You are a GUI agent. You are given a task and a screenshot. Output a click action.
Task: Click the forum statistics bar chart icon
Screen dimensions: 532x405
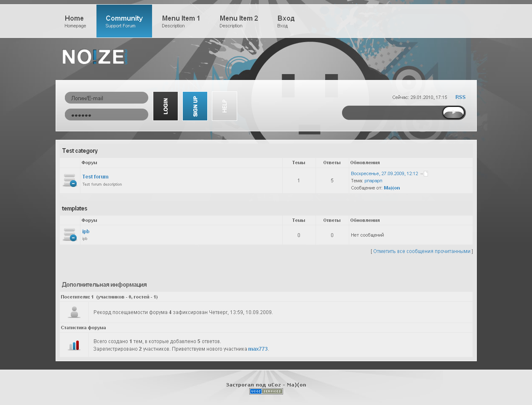point(74,345)
